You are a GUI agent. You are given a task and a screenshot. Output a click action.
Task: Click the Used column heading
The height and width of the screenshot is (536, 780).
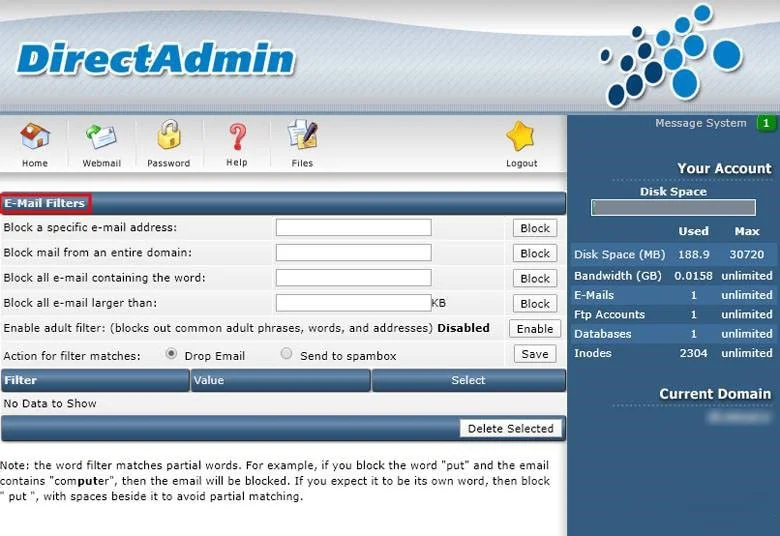click(x=693, y=231)
